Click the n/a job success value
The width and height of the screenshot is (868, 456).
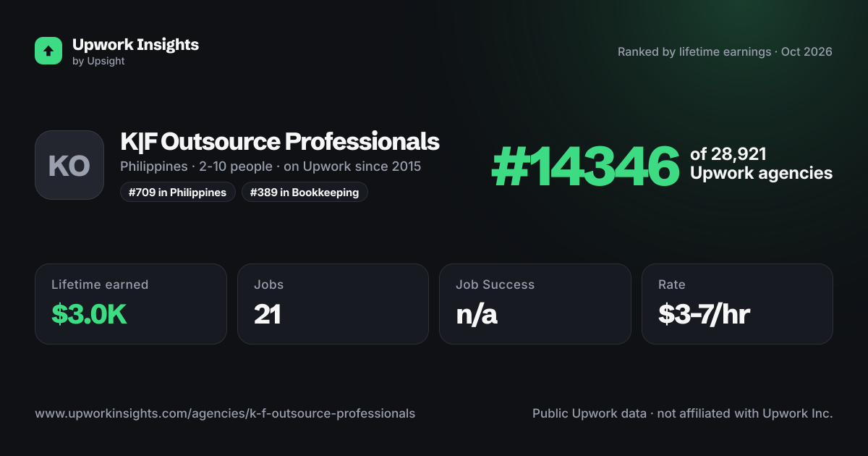477,314
